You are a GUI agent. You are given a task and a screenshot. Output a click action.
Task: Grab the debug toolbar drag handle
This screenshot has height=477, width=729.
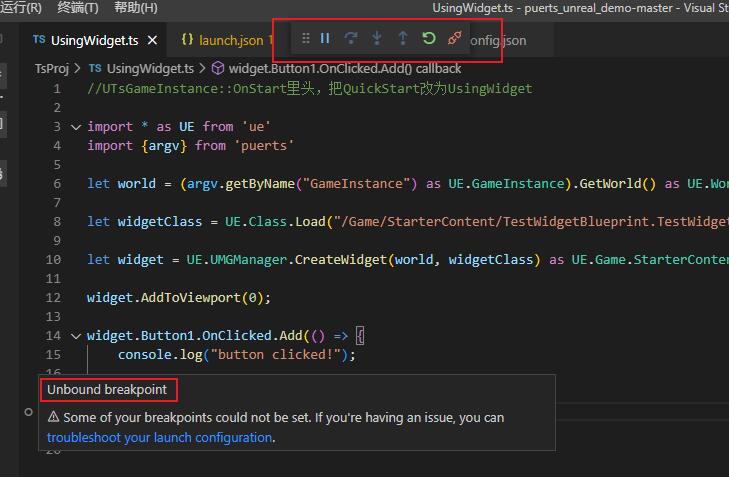pyautogui.click(x=305, y=39)
